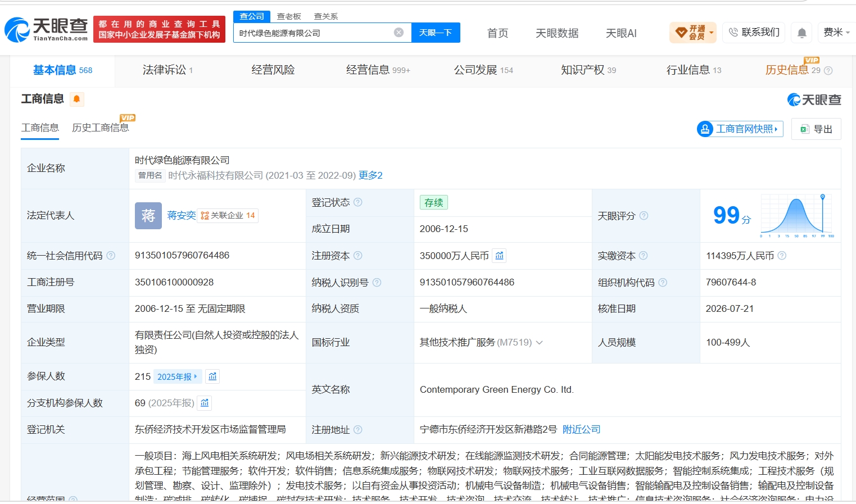Viewport: 856px width, 504px height.
Task: Click the help icon next to 组织机构代码
Action: click(x=663, y=283)
